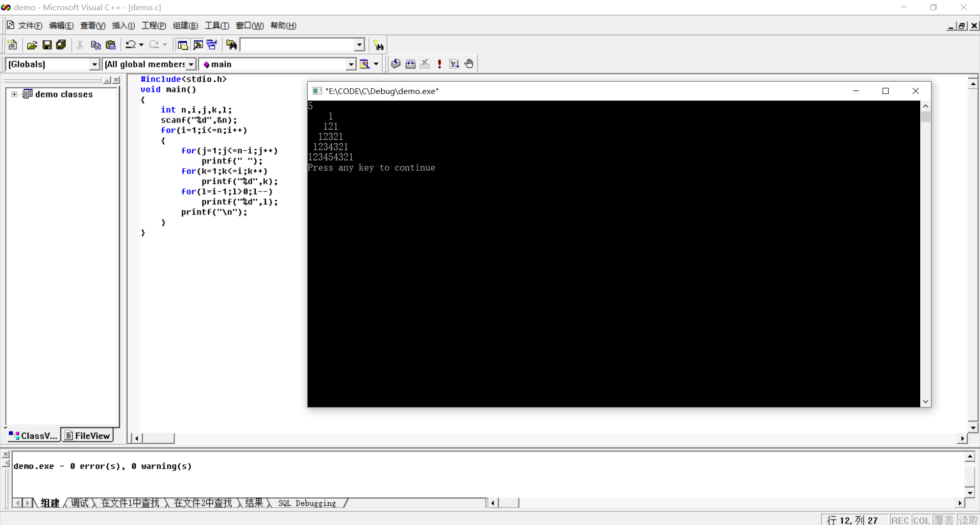This screenshot has width=980, height=525.
Task: Open the WizardBar actions dropdown arrow
Action: click(376, 64)
